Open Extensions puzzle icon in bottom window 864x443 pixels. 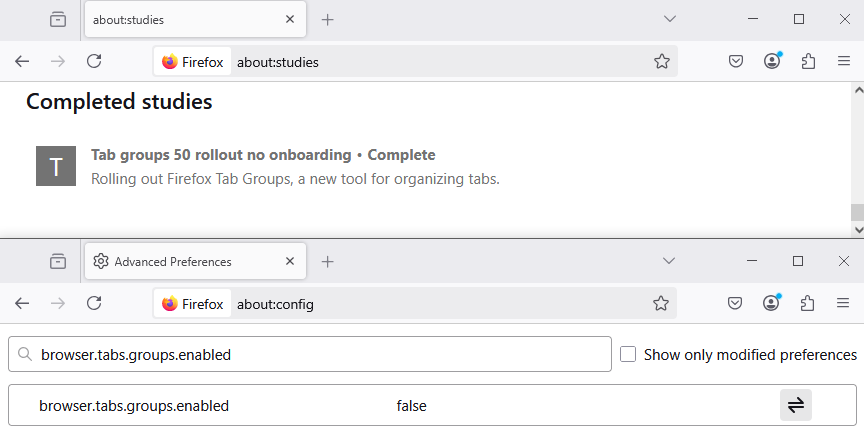pos(808,303)
